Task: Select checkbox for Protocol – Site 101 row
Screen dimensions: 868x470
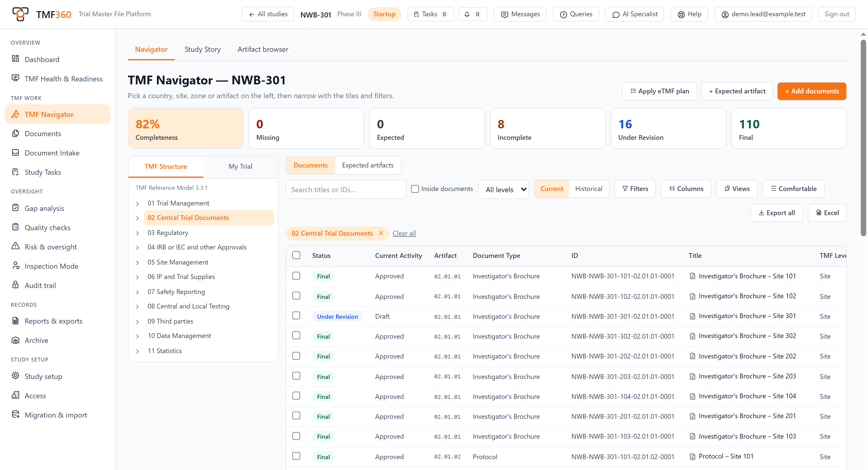Action: 296,456
